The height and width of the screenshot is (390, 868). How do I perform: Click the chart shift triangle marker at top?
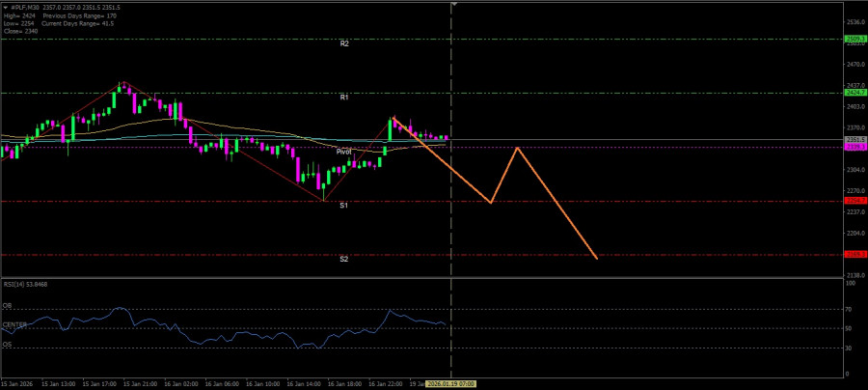point(454,4)
